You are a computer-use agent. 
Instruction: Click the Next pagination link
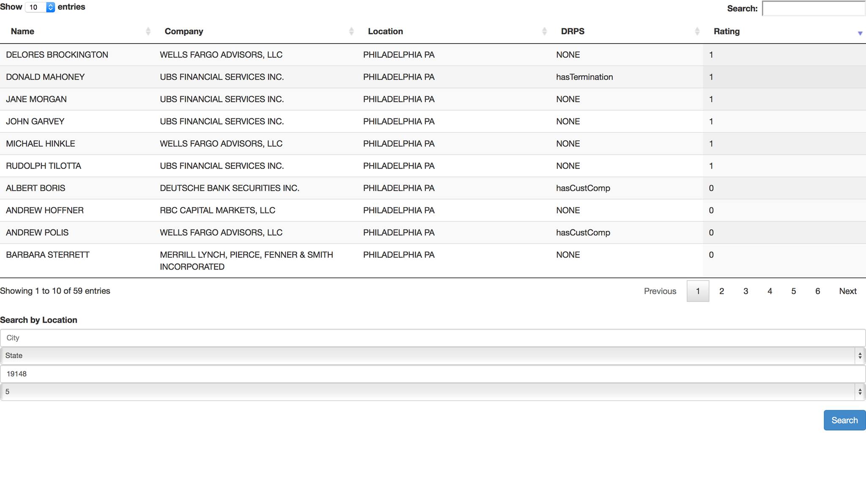[847, 291]
